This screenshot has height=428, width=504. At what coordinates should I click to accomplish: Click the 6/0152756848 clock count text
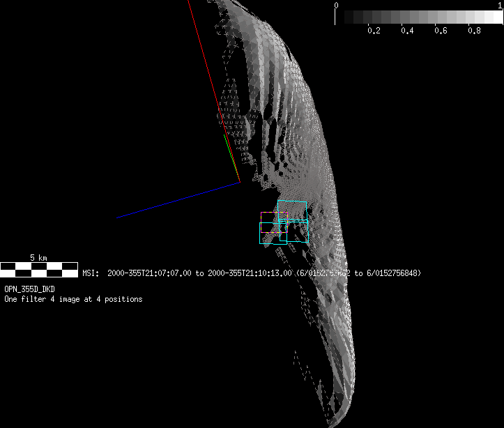(392, 273)
